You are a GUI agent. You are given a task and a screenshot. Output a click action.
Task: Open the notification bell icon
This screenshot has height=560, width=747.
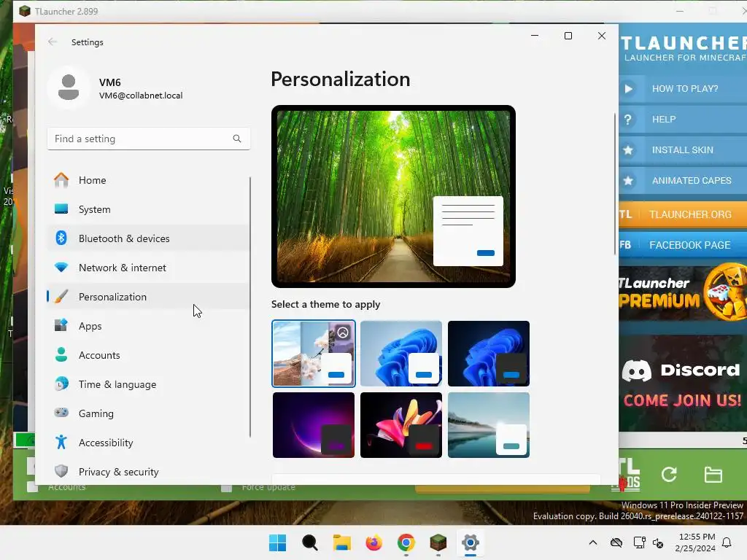(727, 542)
